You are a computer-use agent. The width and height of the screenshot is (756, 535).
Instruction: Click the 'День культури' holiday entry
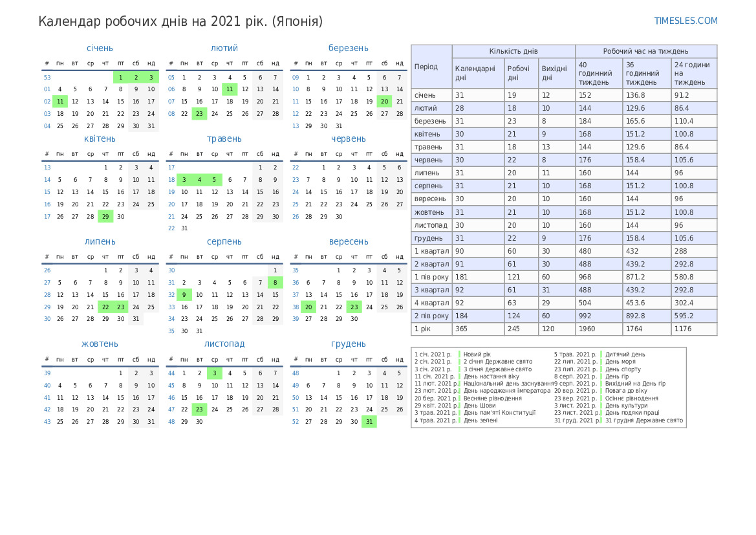pyautogui.click(x=626, y=406)
